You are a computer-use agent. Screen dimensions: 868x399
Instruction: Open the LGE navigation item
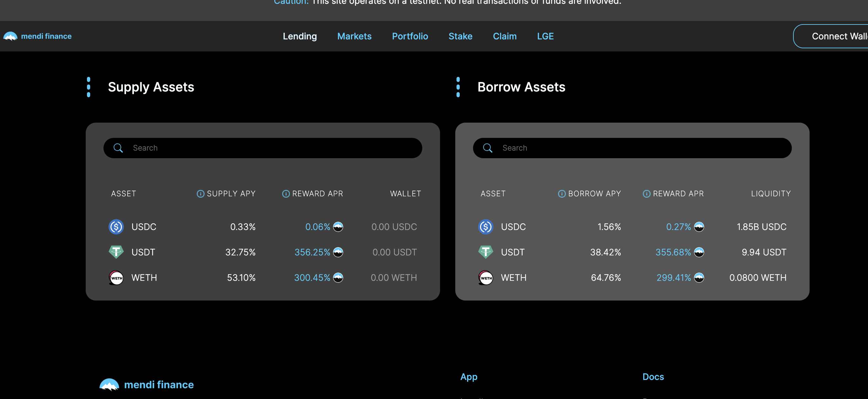click(545, 36)
